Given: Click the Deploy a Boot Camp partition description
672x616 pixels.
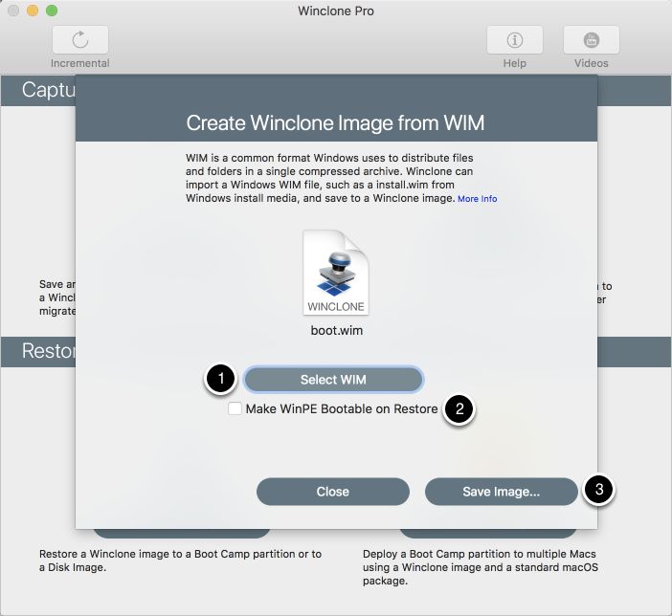Looking at the screenshot, I should pos(481,567).
